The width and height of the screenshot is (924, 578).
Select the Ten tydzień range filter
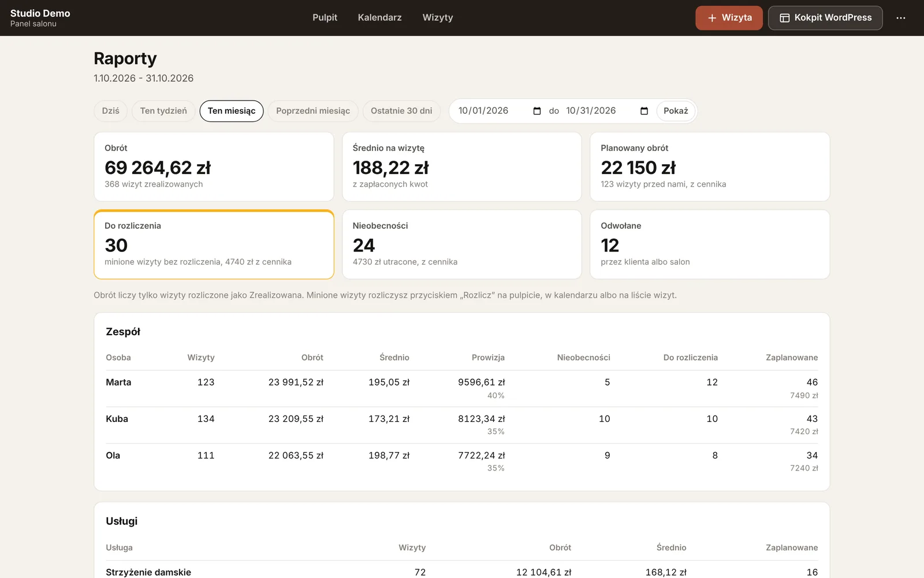tap(163, 111)
